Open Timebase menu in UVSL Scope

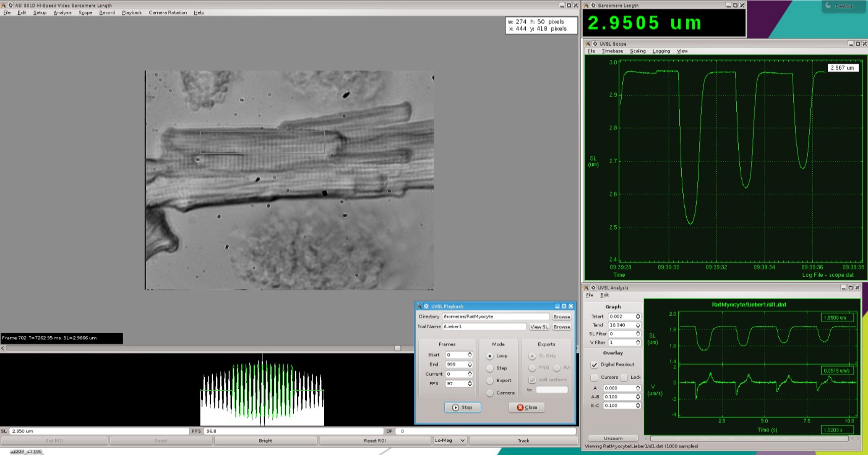coord(612,51)
